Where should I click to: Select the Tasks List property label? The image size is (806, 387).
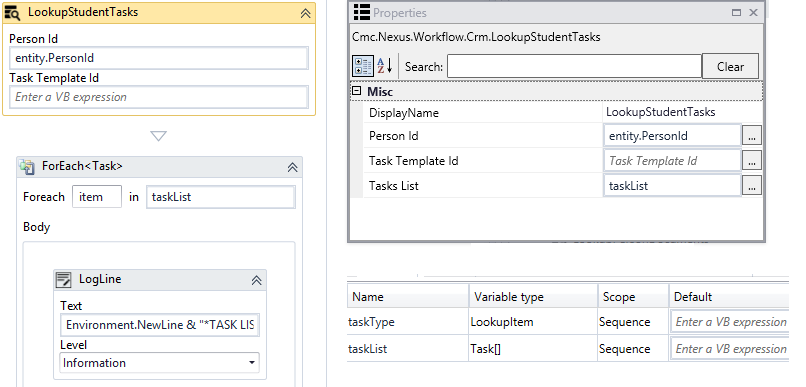click(x=394, y=186)
